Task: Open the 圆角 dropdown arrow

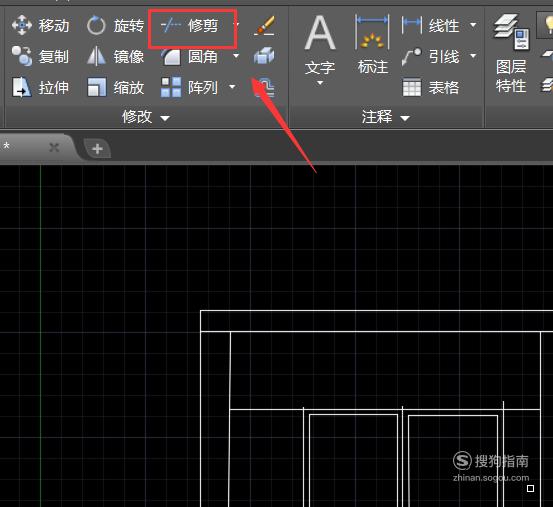Action: point(236,56)
